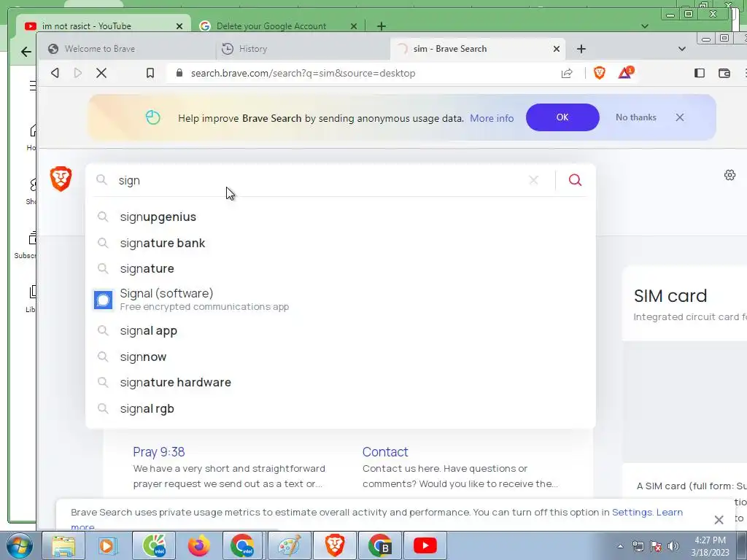The width and height of the screenshot is (747, 560).
Task: Toggle the Brave sidebar panel
Action: coord(700,73)
